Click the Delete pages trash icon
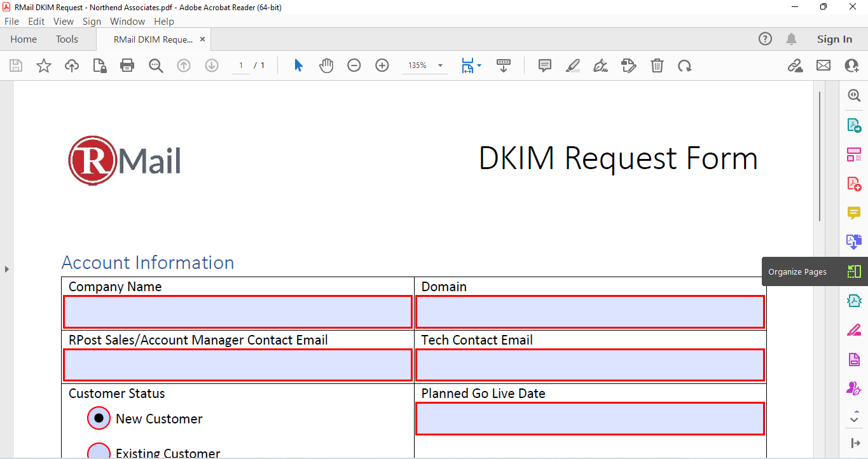This screenshot has width=868, height=459. (657, 65)
